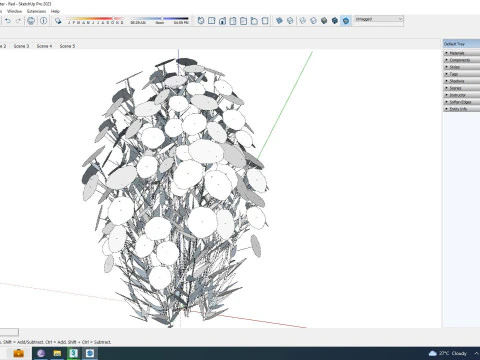Toggle Show/Hide Shadows button
The image size is (480, 360).
pyautogui.click(x=58, y=21)
